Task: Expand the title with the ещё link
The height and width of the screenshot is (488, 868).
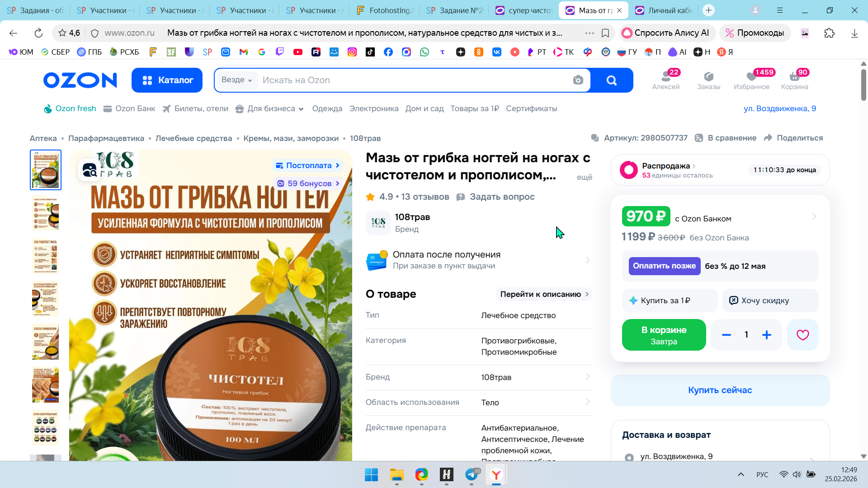Action: 584,177
